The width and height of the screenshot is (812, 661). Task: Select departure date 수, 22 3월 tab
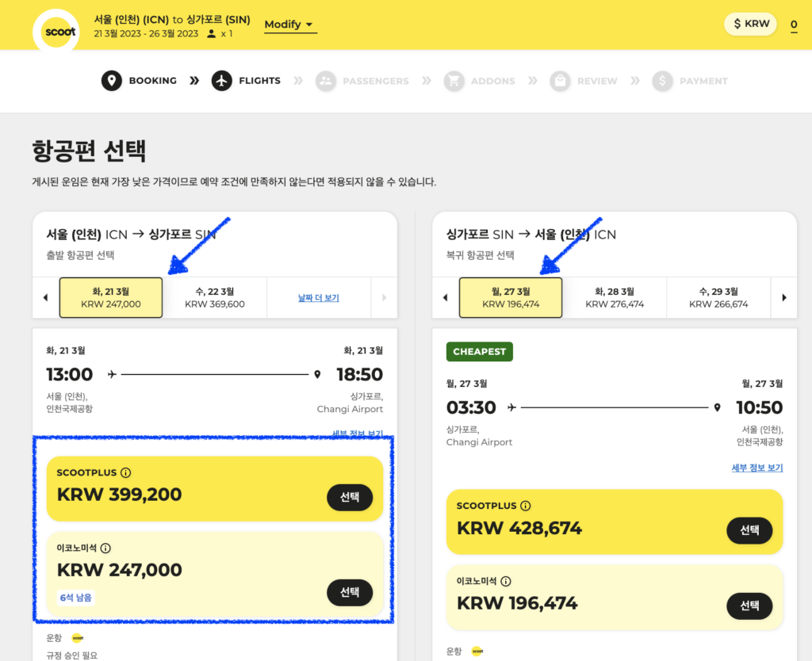click(x=215, y=298)
